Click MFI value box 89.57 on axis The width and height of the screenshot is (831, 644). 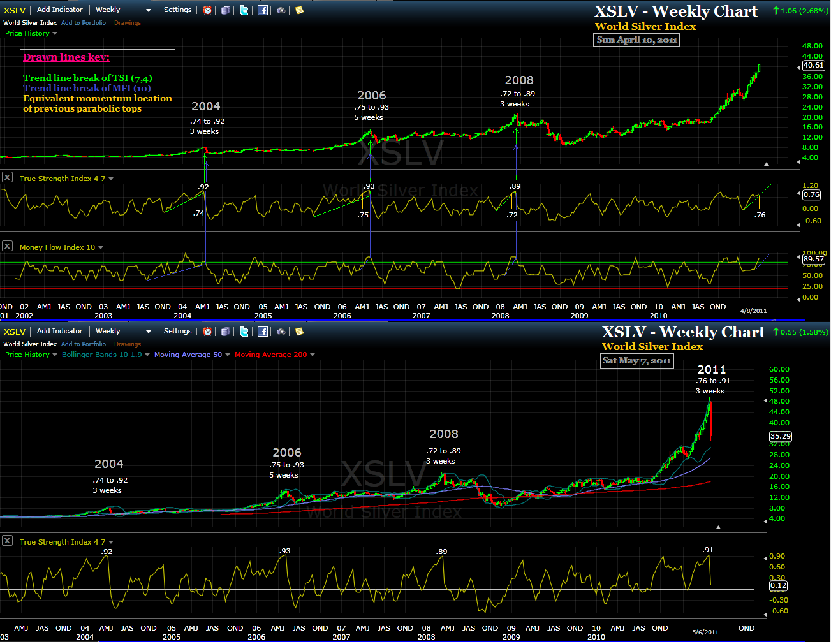pyautogui.click(x=813, y=259)
